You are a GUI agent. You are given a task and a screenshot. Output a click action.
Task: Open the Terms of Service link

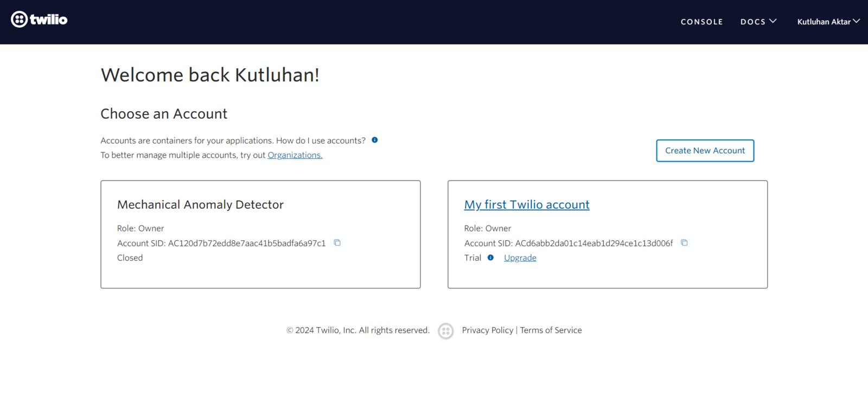coord(551,330)
